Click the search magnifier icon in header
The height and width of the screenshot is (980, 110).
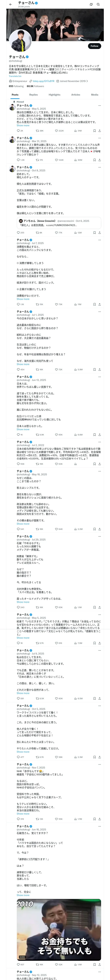point(98,5)
